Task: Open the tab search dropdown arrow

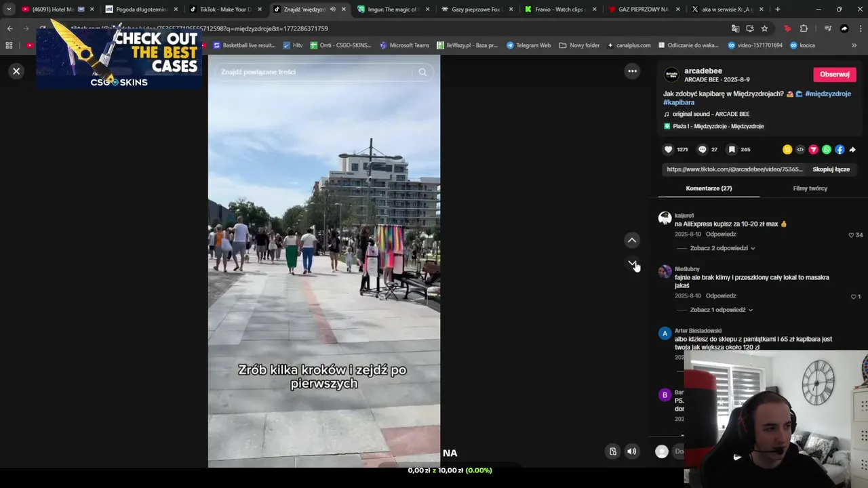Action: pyautogui.click(x=8, y=9)
